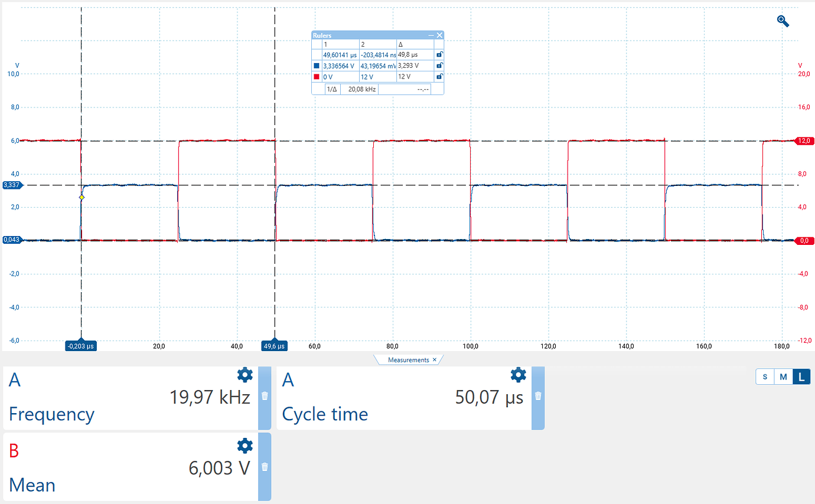
Task: Lock the Channel B voltage rulers
Action: (x=439, y=76)
